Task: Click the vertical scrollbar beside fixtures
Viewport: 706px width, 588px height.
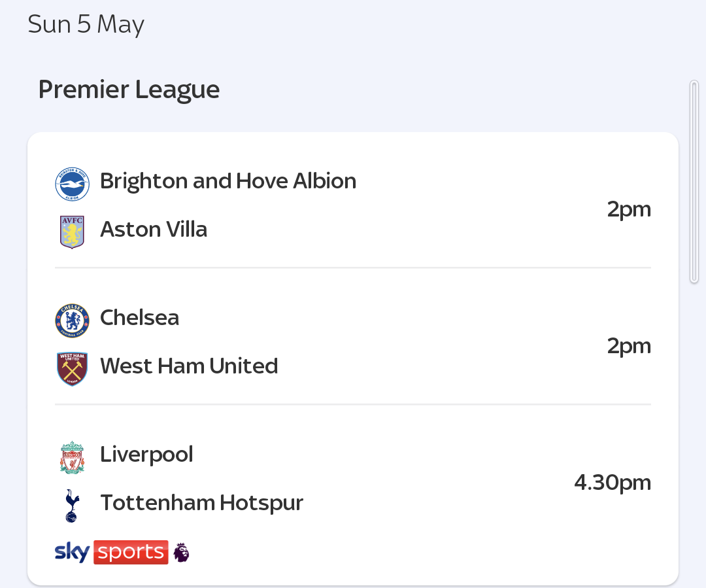Action: [694, 182]
